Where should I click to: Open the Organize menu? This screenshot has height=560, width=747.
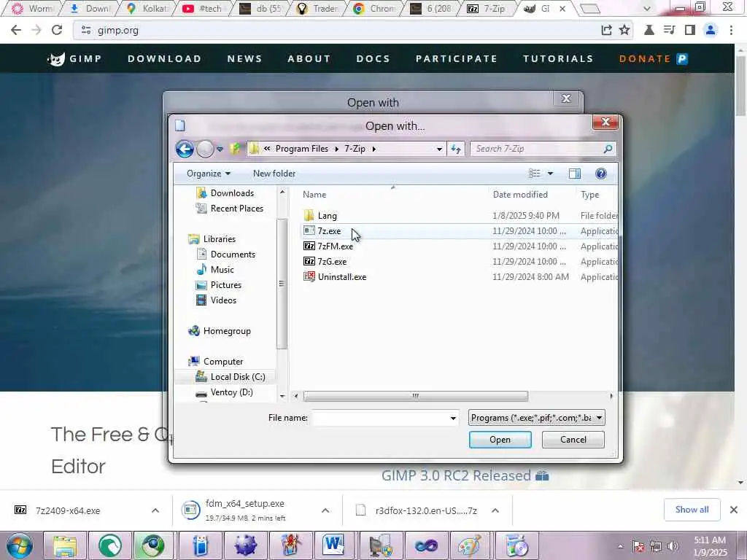(209, 174)
